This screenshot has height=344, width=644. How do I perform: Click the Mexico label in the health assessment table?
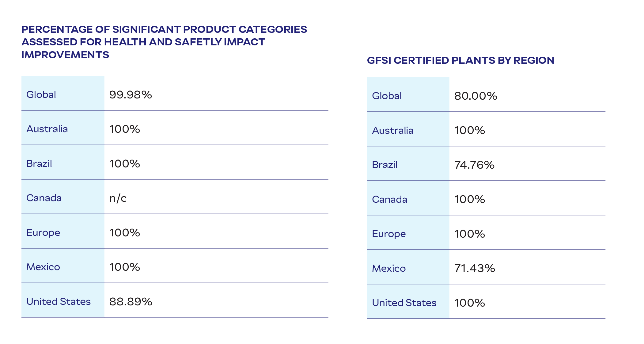(43, 267)
